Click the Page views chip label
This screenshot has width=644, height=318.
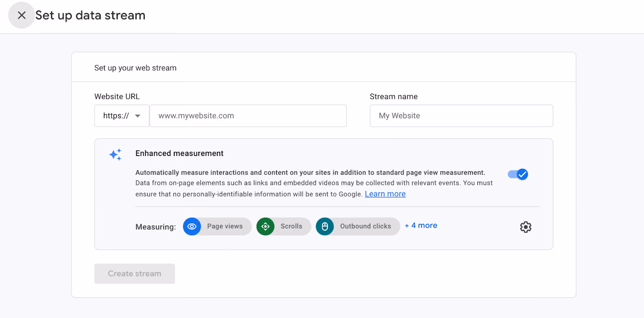pos(225,226)
